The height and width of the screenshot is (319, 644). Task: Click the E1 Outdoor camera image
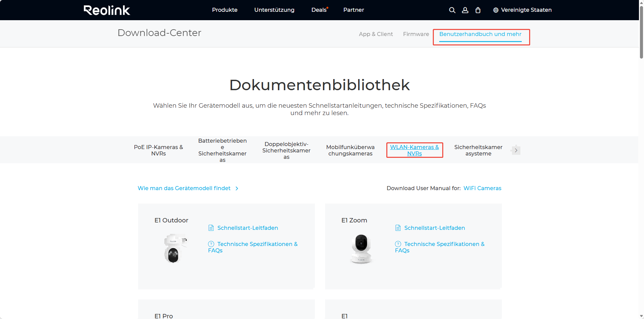(x=175, y=248)
